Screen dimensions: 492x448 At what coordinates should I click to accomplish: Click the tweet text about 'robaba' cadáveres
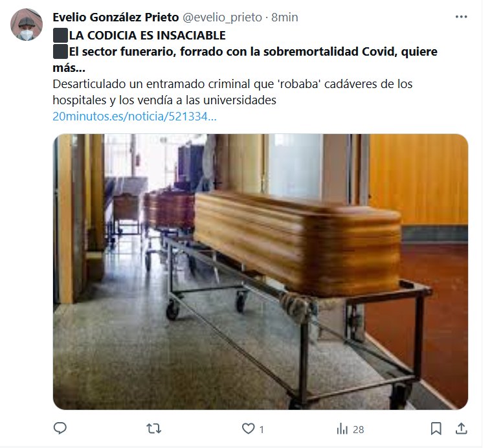[232, 92]
